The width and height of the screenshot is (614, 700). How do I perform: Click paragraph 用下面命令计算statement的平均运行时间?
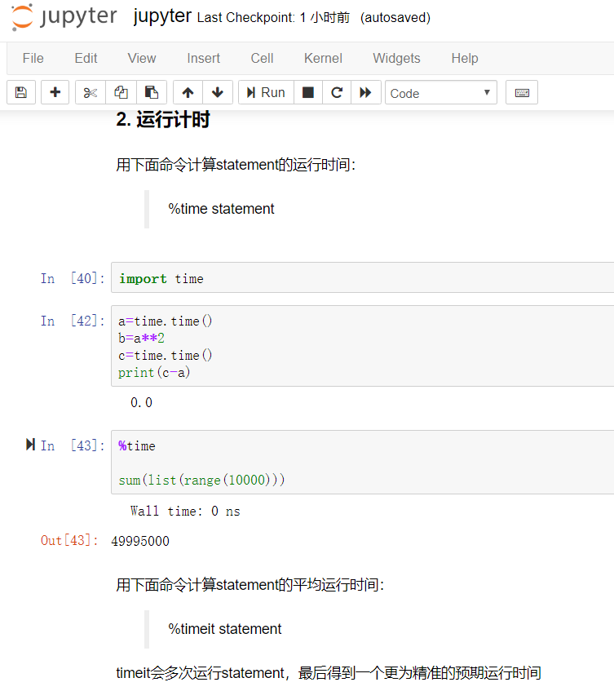pyautogui.click(x=250, y=585)
